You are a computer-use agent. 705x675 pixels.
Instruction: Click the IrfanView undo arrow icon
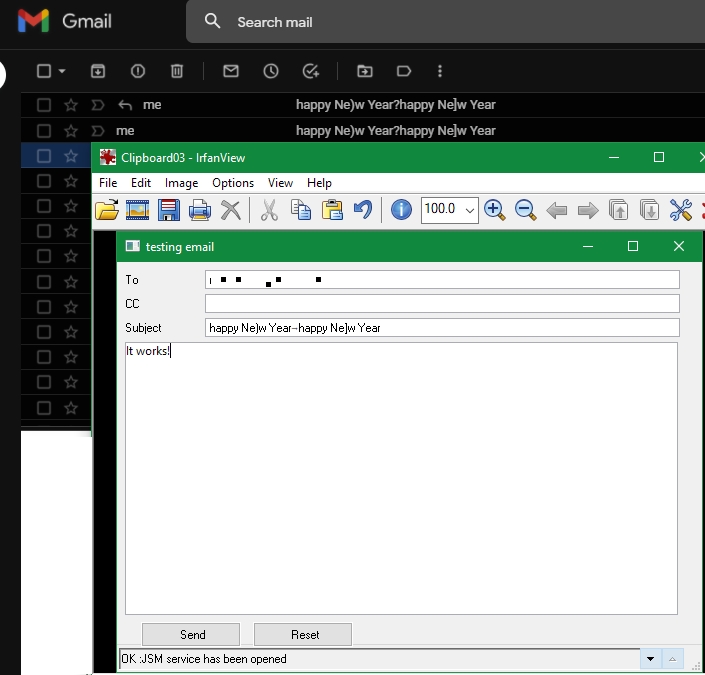[363, 209]
